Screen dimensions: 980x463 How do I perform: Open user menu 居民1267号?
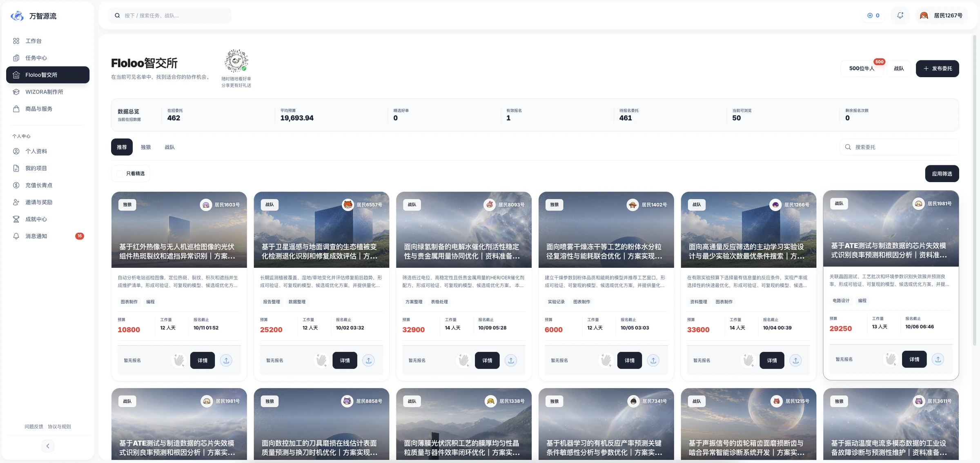941,16
